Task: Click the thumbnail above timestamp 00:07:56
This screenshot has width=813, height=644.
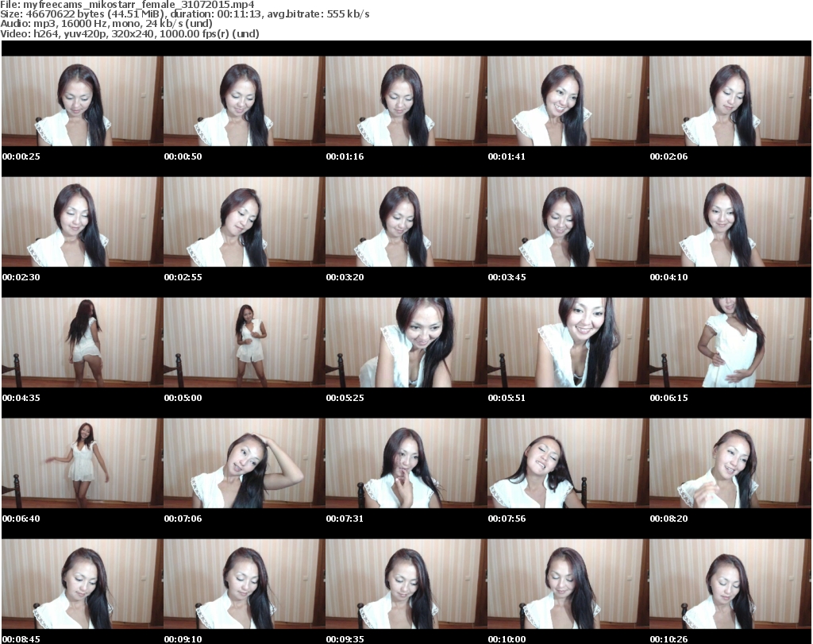Action: (x=568, y=463)
